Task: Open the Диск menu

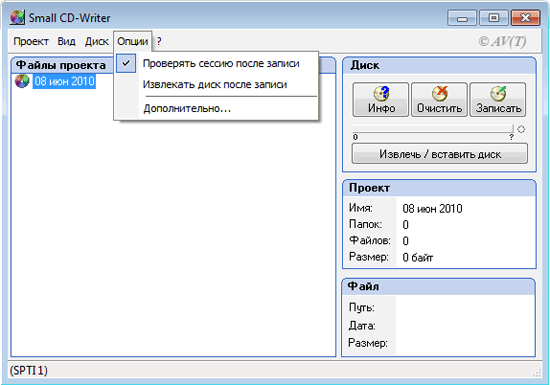Action: (x=96, y=41)
